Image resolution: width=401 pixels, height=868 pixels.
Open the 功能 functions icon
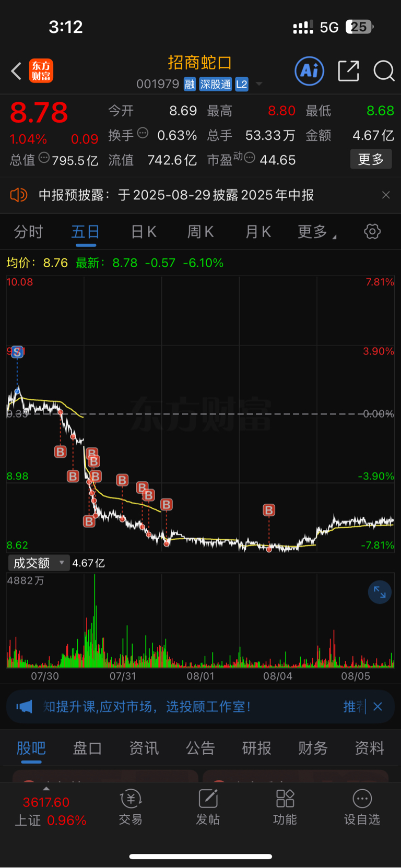coord(285,807)
